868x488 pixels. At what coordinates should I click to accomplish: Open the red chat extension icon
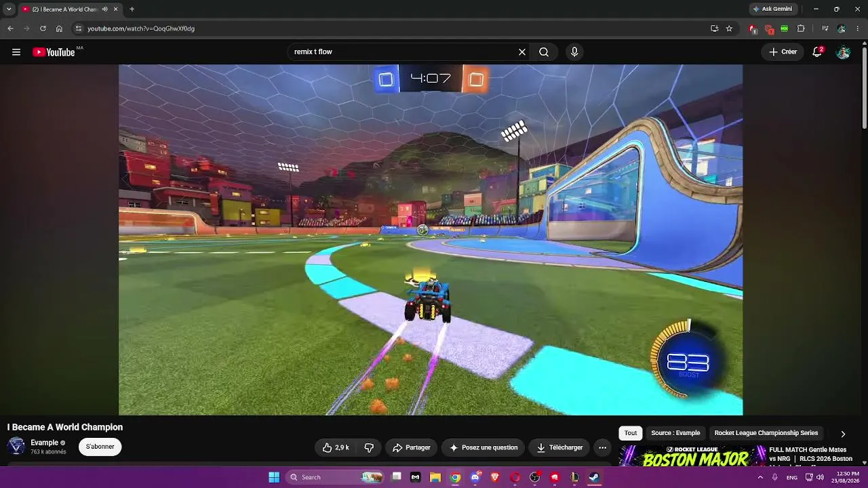768,28
